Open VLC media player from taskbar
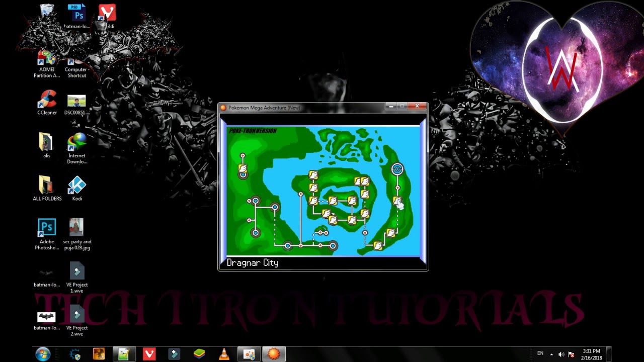This screenshot has height=362, width=644. (224, 354)
